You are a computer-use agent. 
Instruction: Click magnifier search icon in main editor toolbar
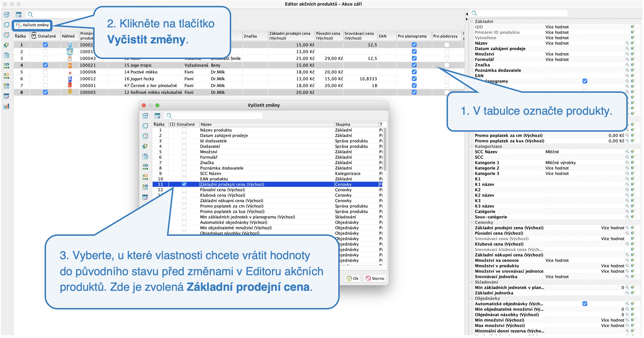pos(30,14)
